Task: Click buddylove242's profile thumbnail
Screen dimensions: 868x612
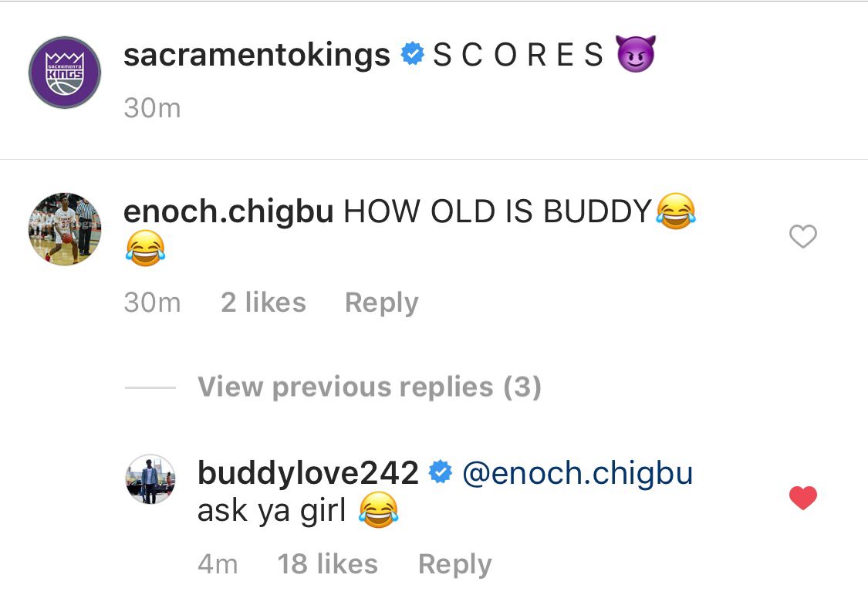Action: [150, 478]
